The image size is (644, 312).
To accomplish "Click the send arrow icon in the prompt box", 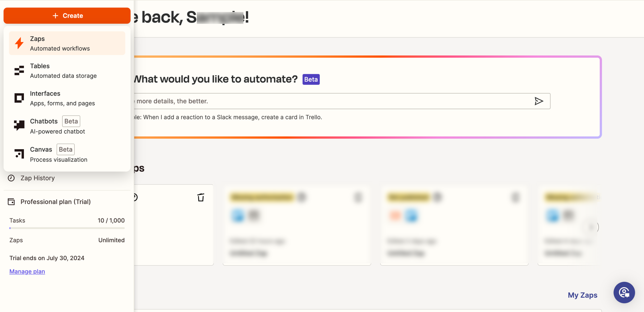I will pyautogui.click(x=539, y=101).
